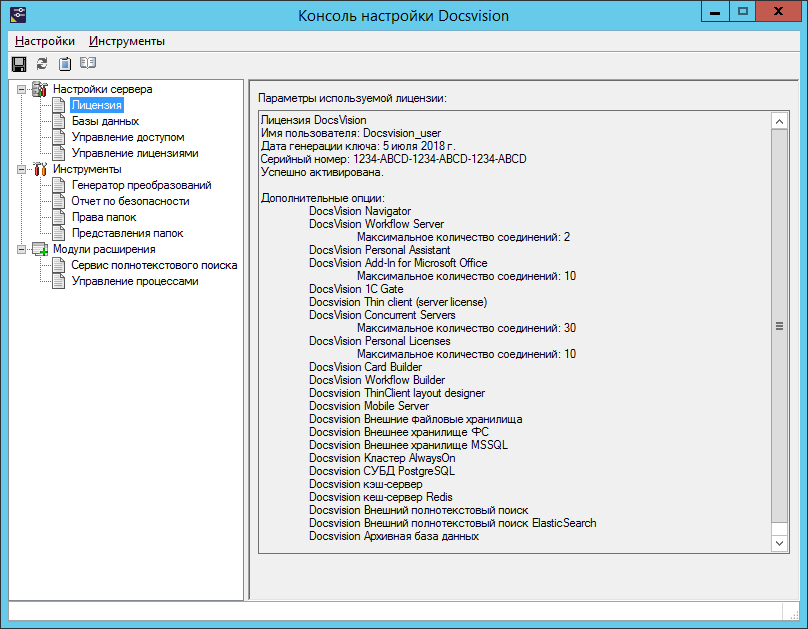Click the Refresh arrows toolbar icon
Viewport: 808px width, 629px height.
pos(42,63)
